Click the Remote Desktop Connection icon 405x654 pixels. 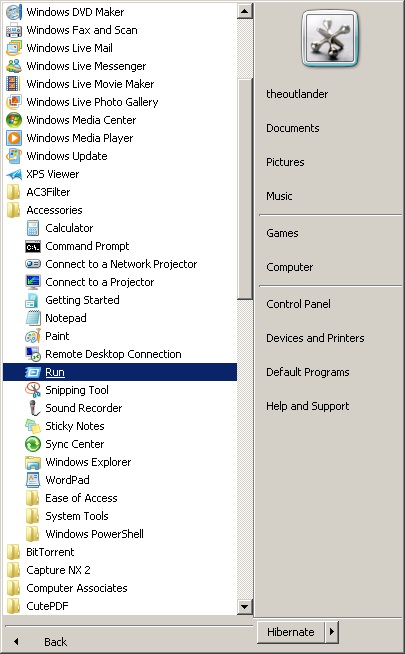pyautogui.click(x=33, y=354)
